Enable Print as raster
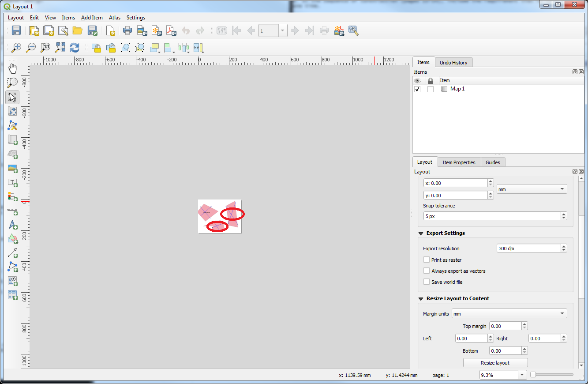Image resolution: width=588 pixels, height=384 pixels. [x=427, y=260]
